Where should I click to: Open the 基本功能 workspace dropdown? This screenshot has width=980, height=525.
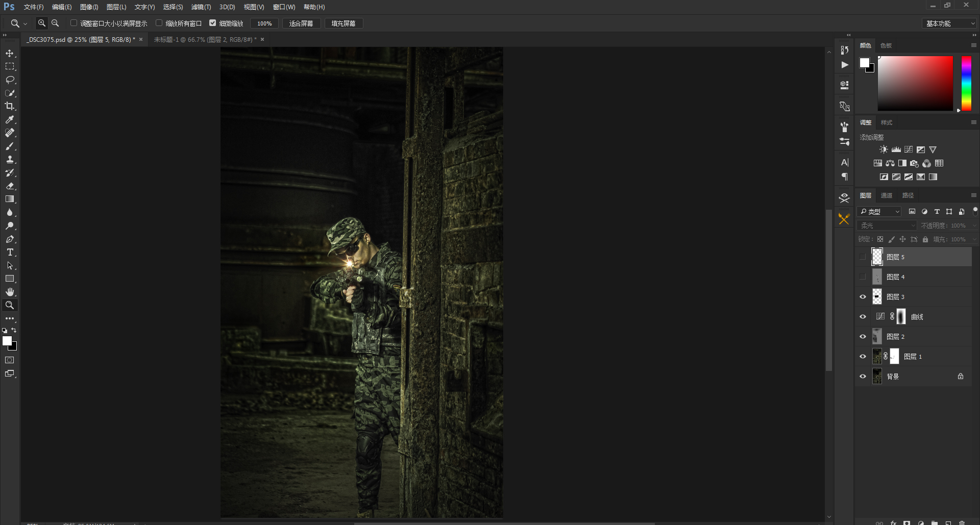point(950,23)
